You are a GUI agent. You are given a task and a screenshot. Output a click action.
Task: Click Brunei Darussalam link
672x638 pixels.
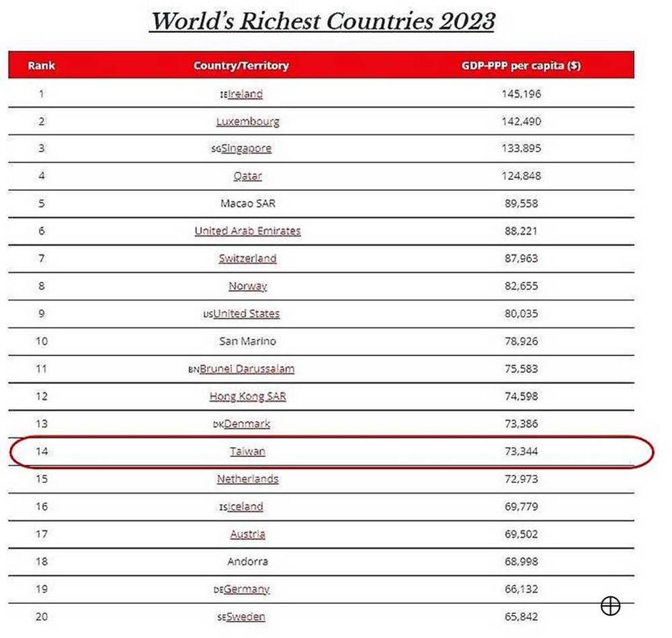(247, 369)
